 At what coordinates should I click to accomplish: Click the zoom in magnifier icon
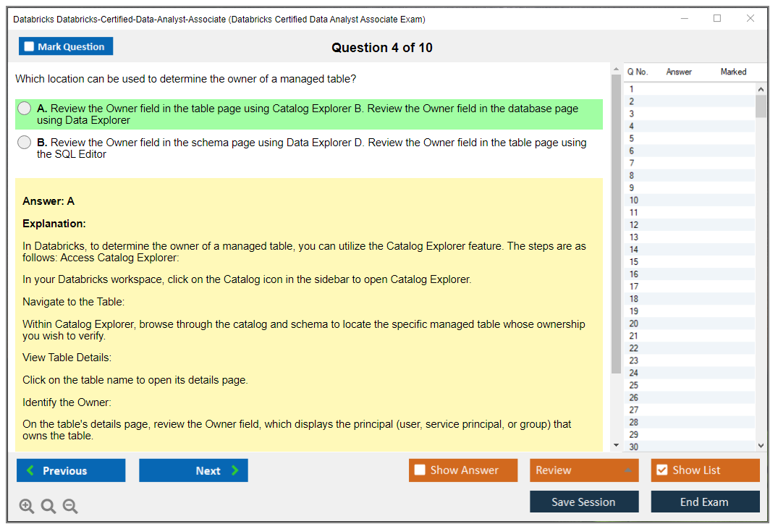coord(26,506)
